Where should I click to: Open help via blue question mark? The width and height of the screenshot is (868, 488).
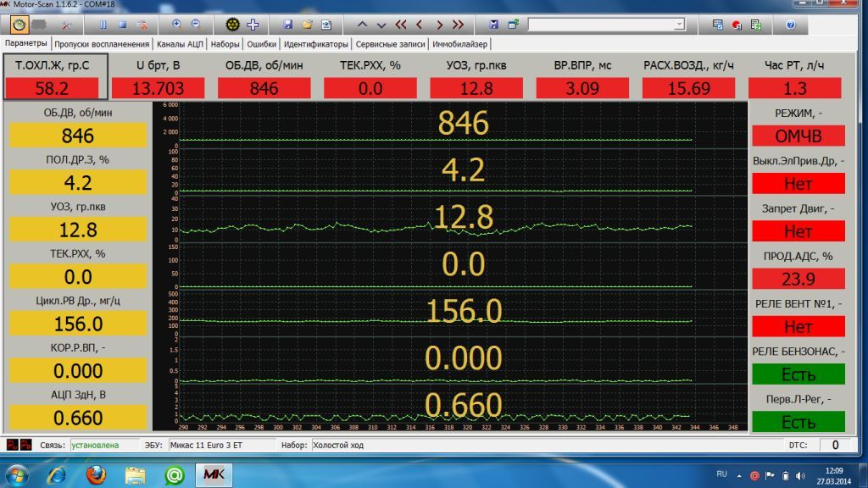pos(791,25)
